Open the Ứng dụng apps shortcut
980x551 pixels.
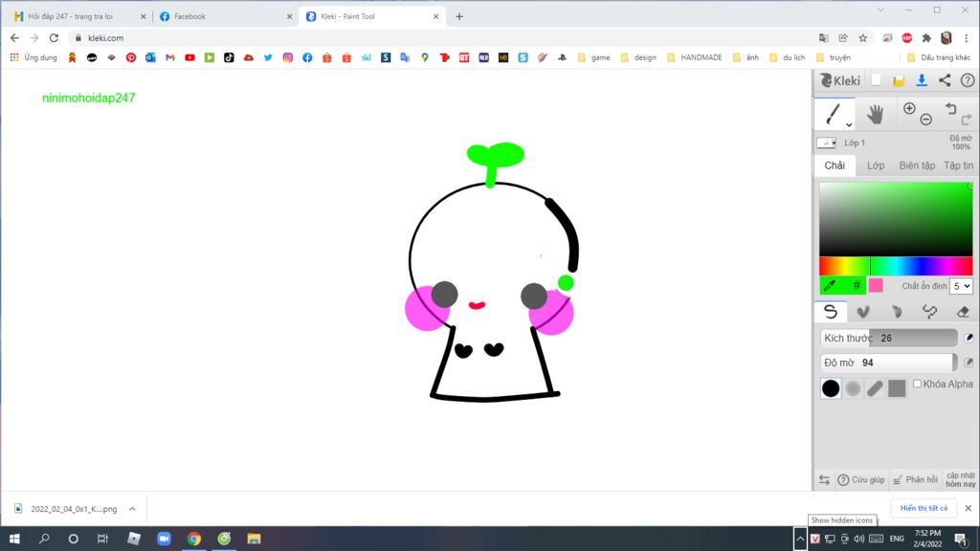pos(34,57)
